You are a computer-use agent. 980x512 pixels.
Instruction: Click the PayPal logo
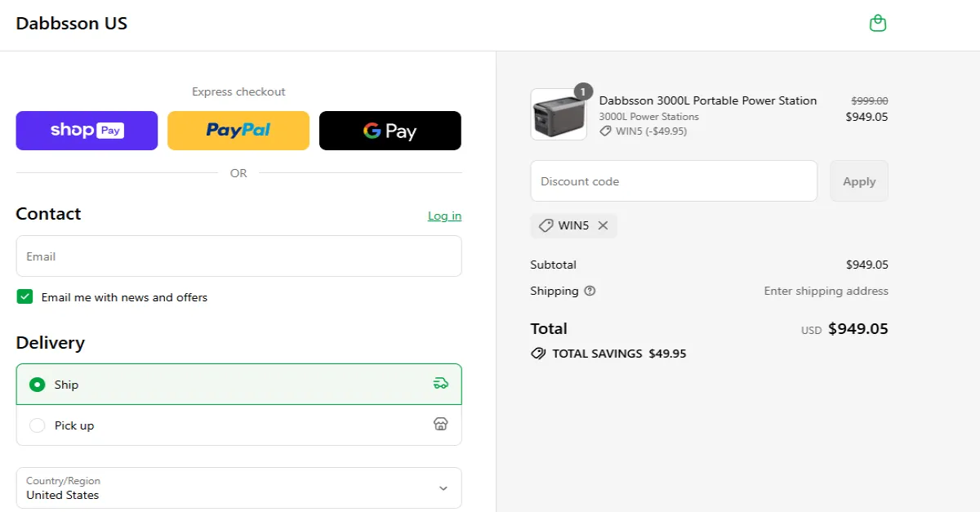(238, 130)
